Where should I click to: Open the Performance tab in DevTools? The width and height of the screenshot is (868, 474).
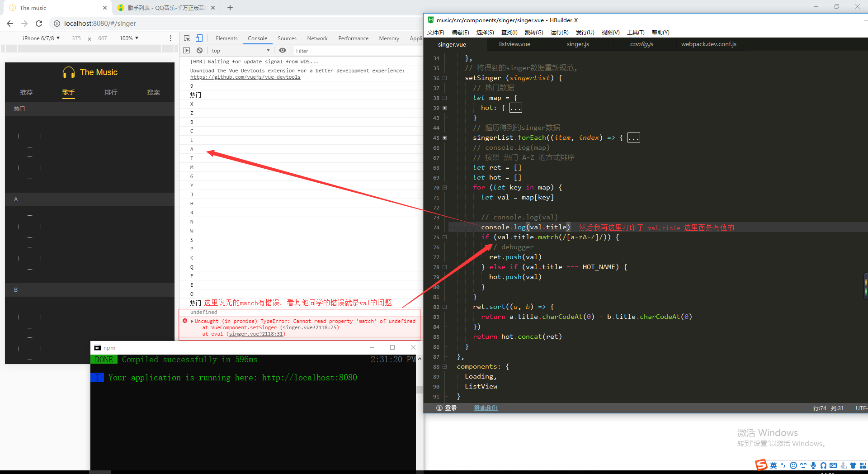coord(354,38)
